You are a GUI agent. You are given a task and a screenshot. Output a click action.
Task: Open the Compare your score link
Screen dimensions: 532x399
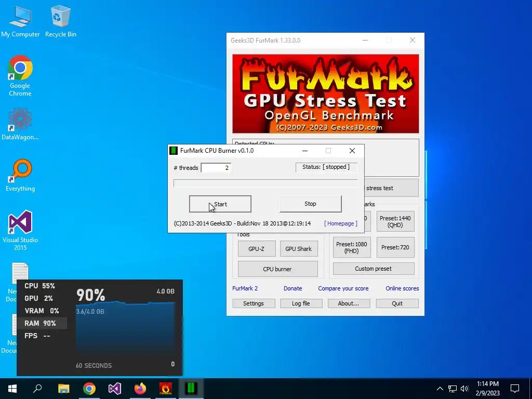coord(343,288)
